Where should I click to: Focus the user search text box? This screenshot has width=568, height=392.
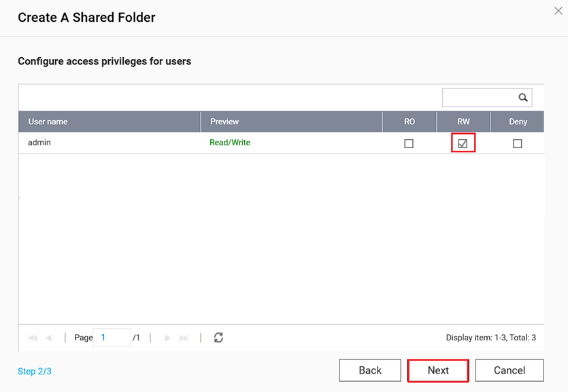click(479, 98)
